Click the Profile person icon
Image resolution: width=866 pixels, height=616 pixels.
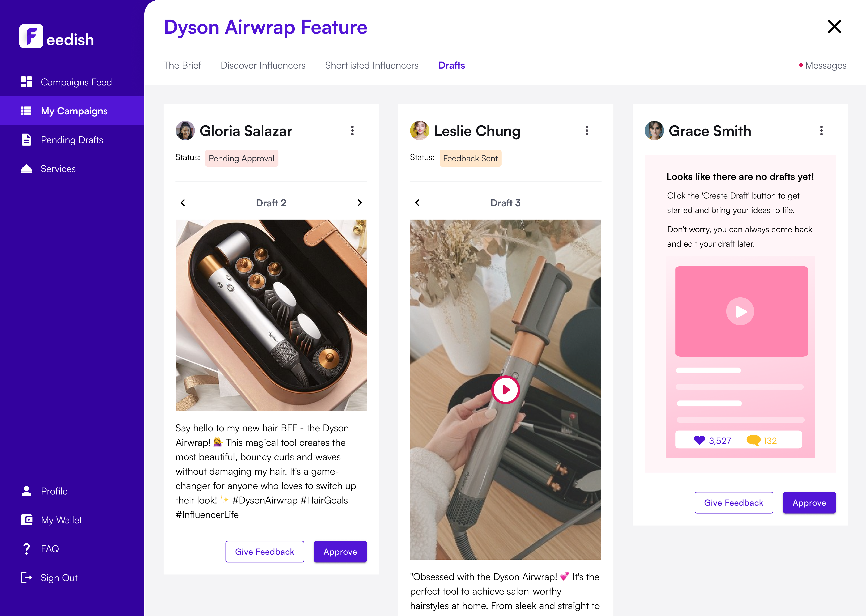click(26, 491)
